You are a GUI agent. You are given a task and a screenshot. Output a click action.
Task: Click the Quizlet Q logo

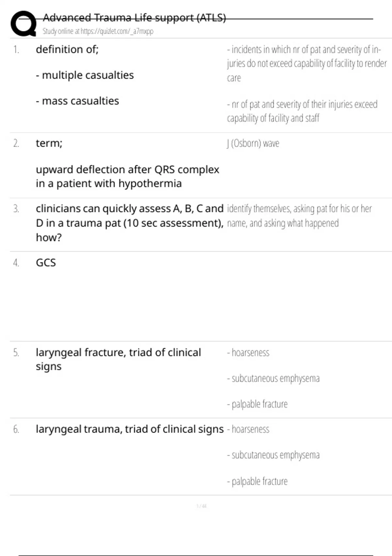[23, 24]
